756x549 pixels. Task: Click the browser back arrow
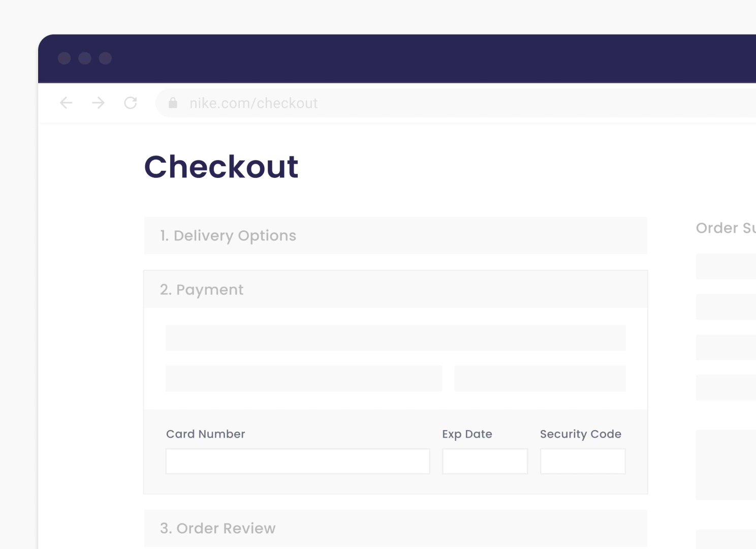[66, 103]
